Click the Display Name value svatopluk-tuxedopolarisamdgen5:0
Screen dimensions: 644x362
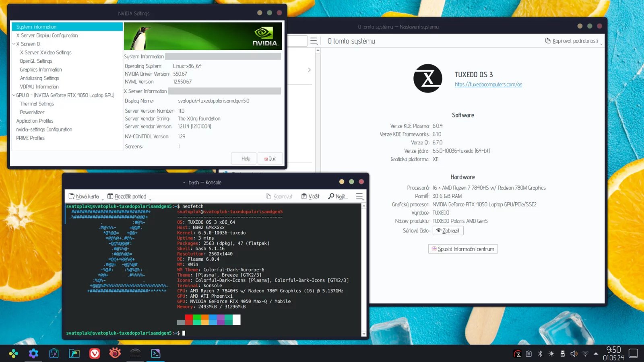[214, 101]
